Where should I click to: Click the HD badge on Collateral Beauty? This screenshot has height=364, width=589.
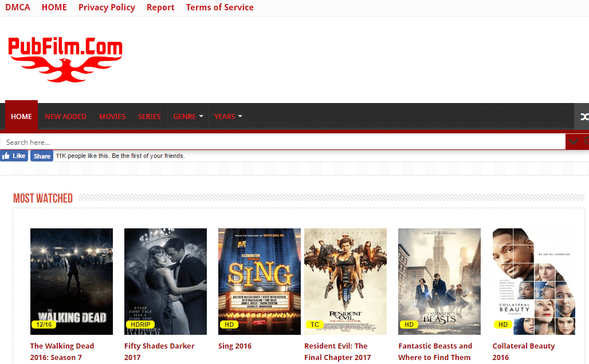click(503, 325)
